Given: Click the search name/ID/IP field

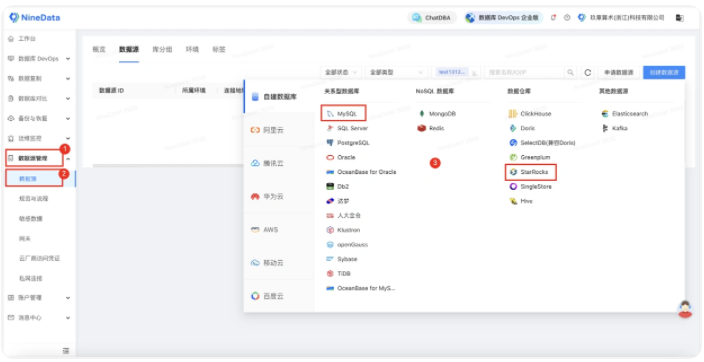Looking at the screenshot, I should click(524, 72).
